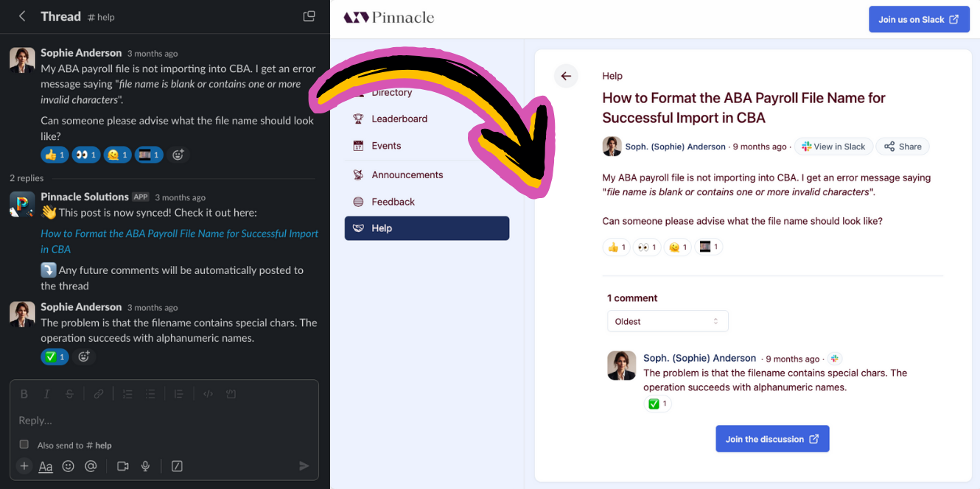Click saluting face reaction on Pinnacle post
This screenshot has height=489, width=980.
coord(676,247)
